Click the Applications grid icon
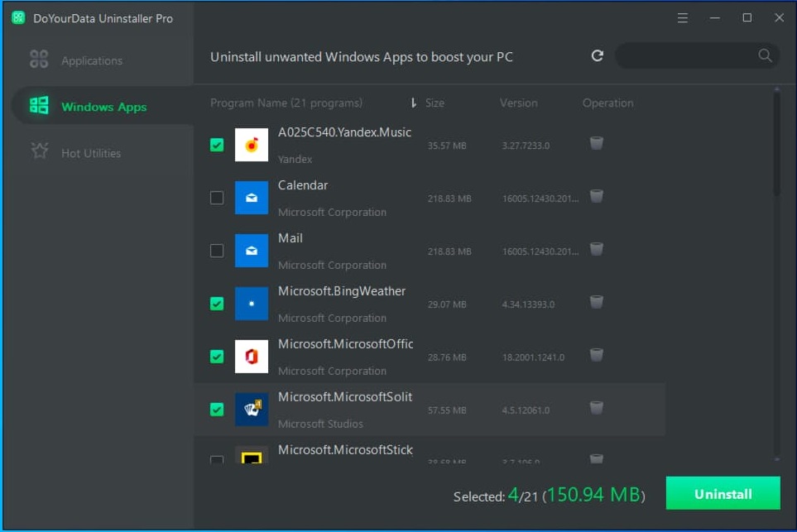This screenshot has height=532, width=797. click(39, 60)
